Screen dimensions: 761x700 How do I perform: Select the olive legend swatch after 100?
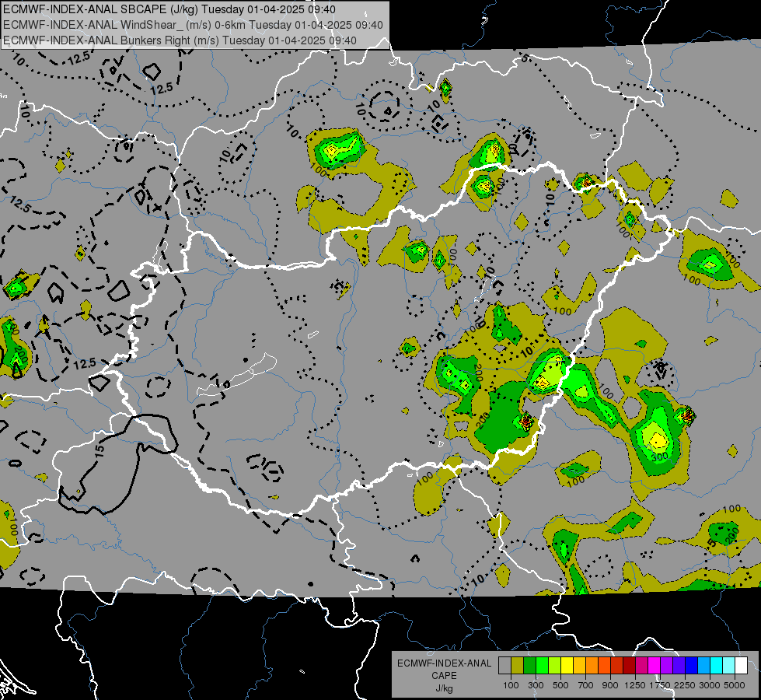(518, 666)
